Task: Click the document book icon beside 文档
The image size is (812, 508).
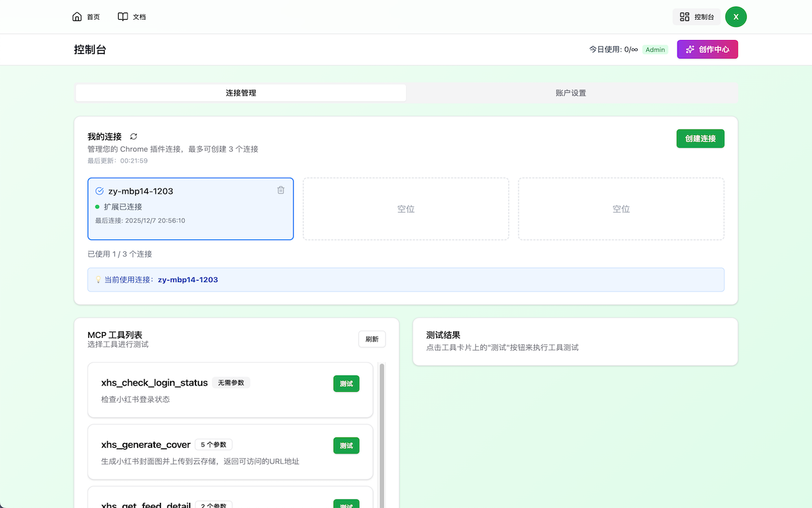Action: click(122, 16)
